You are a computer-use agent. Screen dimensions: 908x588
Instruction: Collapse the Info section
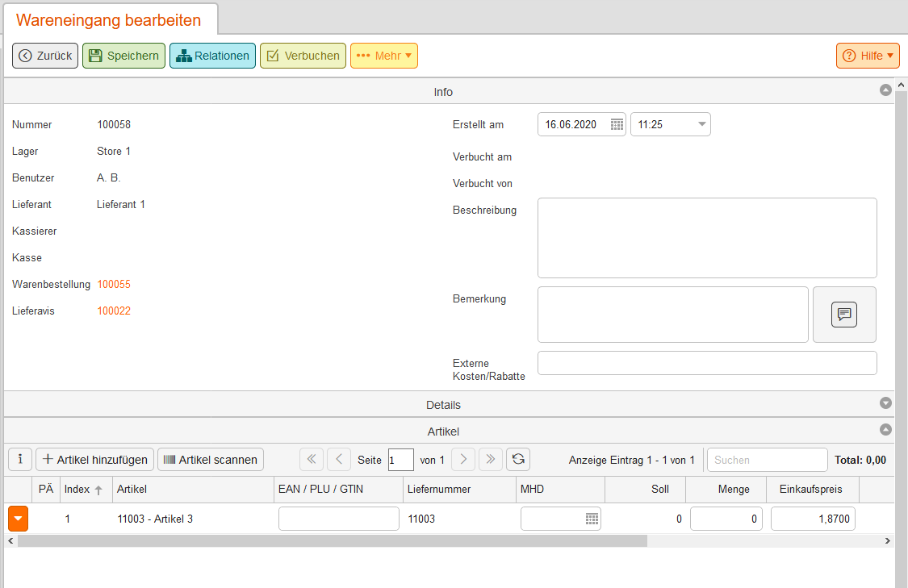point(885,91)
